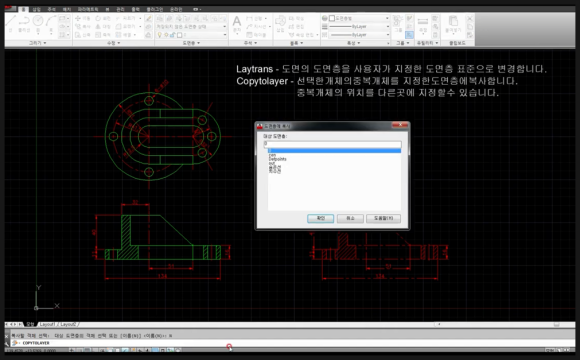Select the Circle (원) tool

coord(38,23)
